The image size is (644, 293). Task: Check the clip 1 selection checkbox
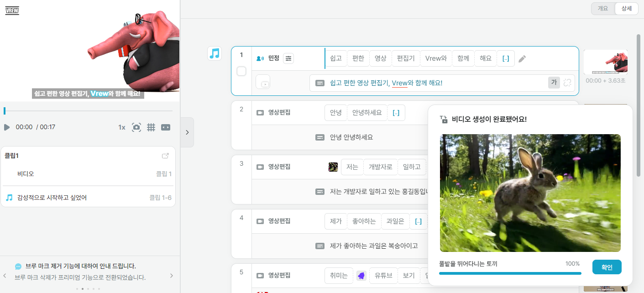[241, 71]
